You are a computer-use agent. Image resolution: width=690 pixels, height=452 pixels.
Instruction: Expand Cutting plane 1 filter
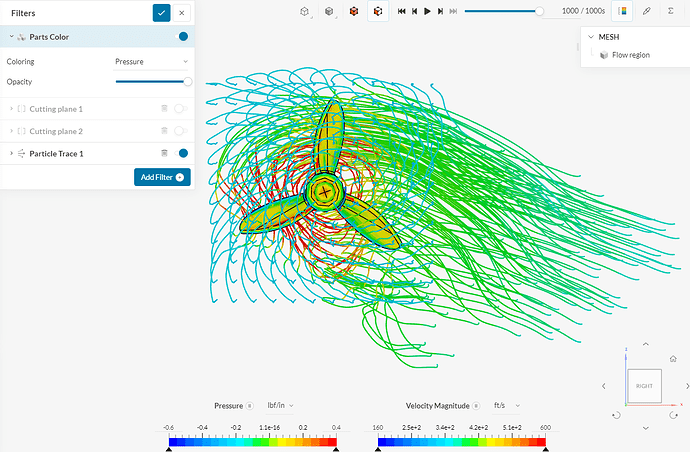pyautogui.click(x=11, y=109)
